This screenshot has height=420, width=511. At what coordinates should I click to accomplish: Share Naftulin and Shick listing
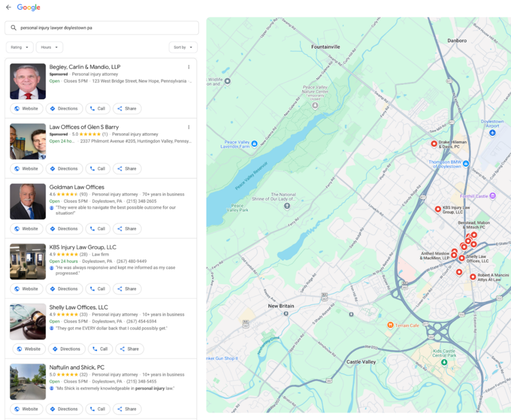(127, 409)
